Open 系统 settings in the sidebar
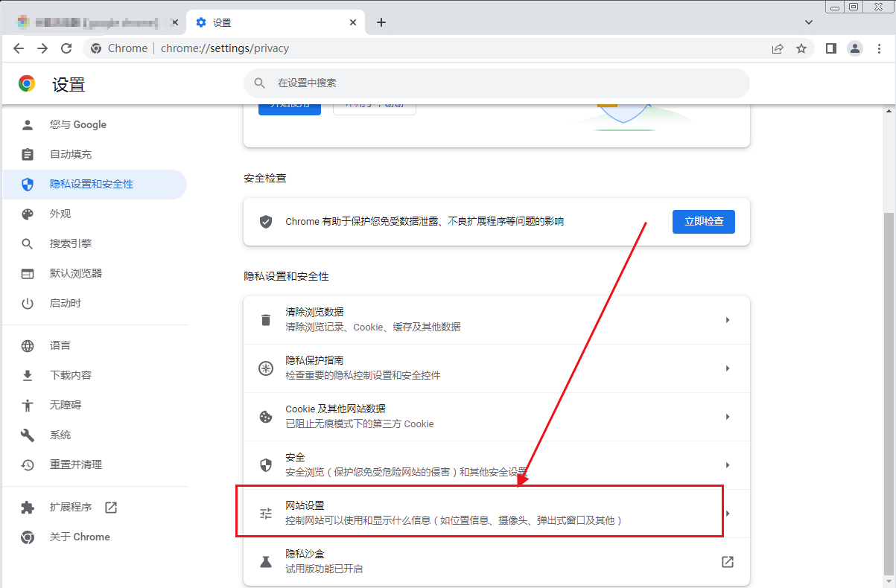The image size is (896, 588). [95, 435]
